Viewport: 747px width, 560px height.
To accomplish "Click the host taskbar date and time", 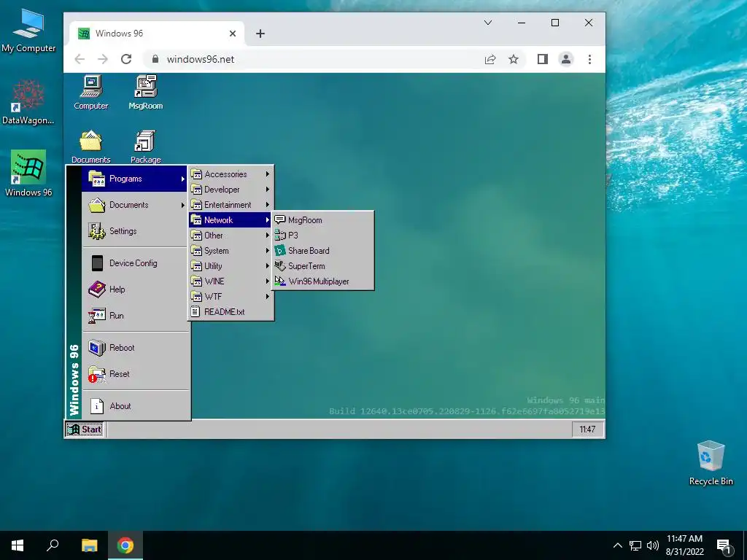I will tap(684, 545).
